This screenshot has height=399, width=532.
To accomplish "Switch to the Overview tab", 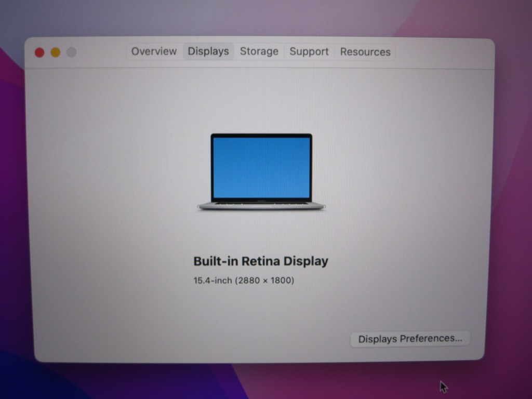I will tap(154, 51).
